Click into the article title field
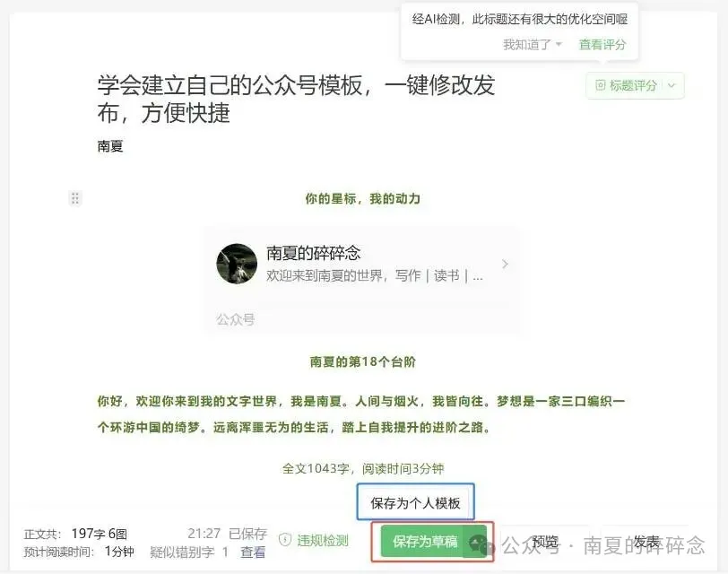This screenshot has height=574, width=728. pos(296,99)
